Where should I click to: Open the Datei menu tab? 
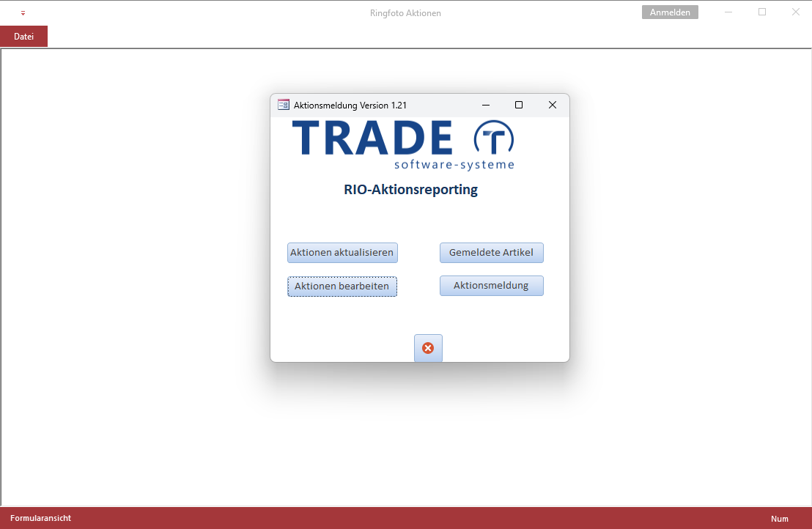pos(24,36)
